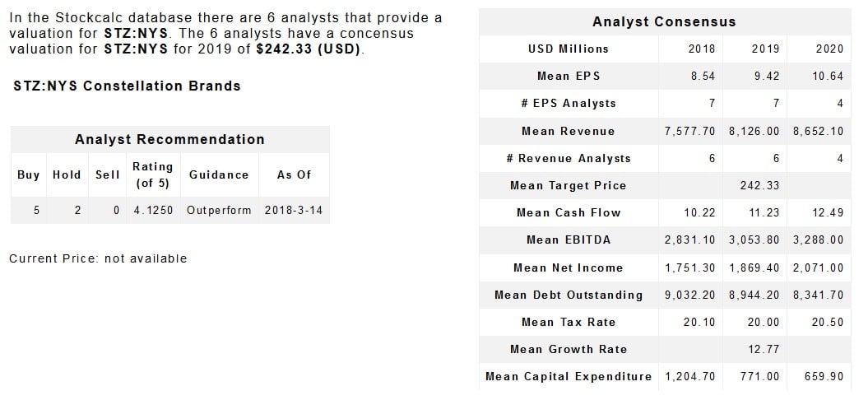Click the Mean Capital Expenditure row label

click(x=569, y=376)
